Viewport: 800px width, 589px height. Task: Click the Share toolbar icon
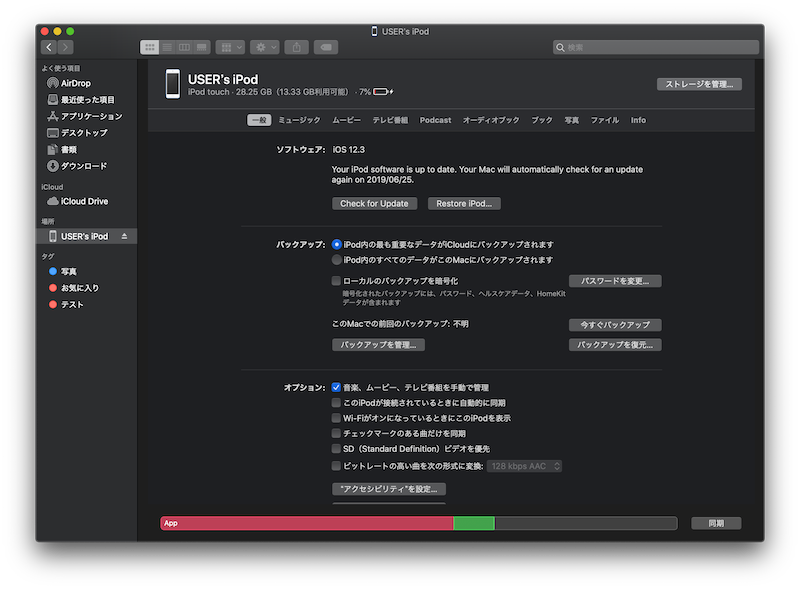[296, 47]
